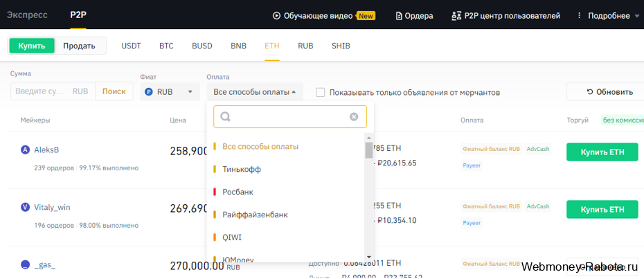Image resolution: width=644 pixels, height=279 pixels.
Task: Open AleksB maker profile link
Action: 46,150
